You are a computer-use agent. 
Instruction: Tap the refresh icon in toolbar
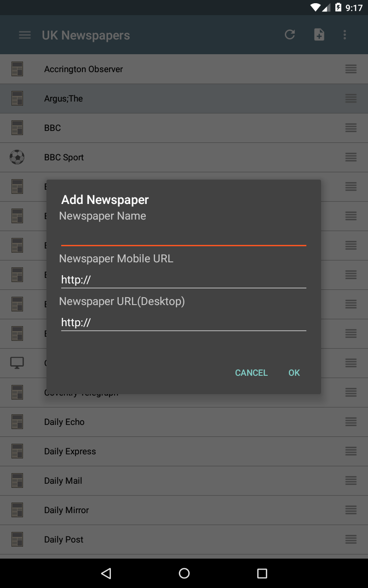coord(290,35)
